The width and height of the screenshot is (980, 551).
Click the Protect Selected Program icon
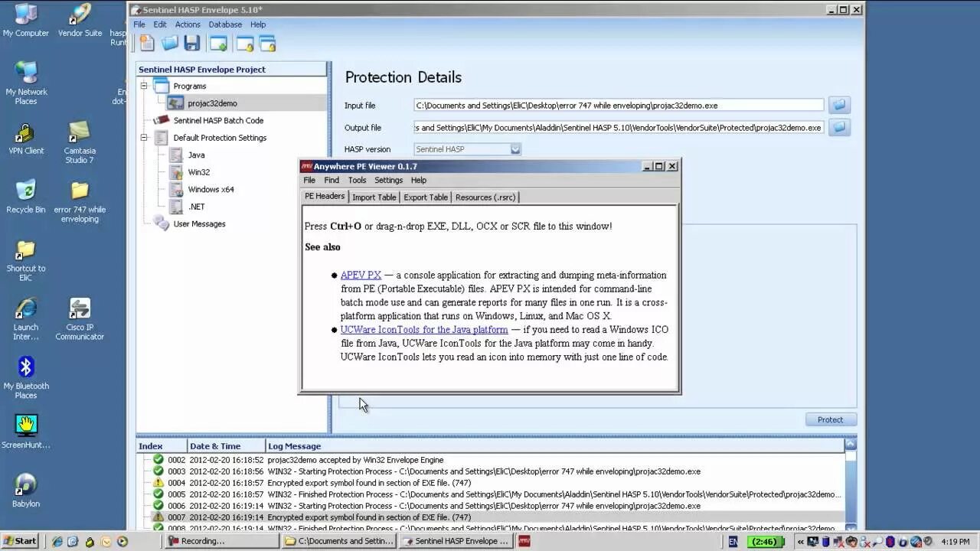244,44
